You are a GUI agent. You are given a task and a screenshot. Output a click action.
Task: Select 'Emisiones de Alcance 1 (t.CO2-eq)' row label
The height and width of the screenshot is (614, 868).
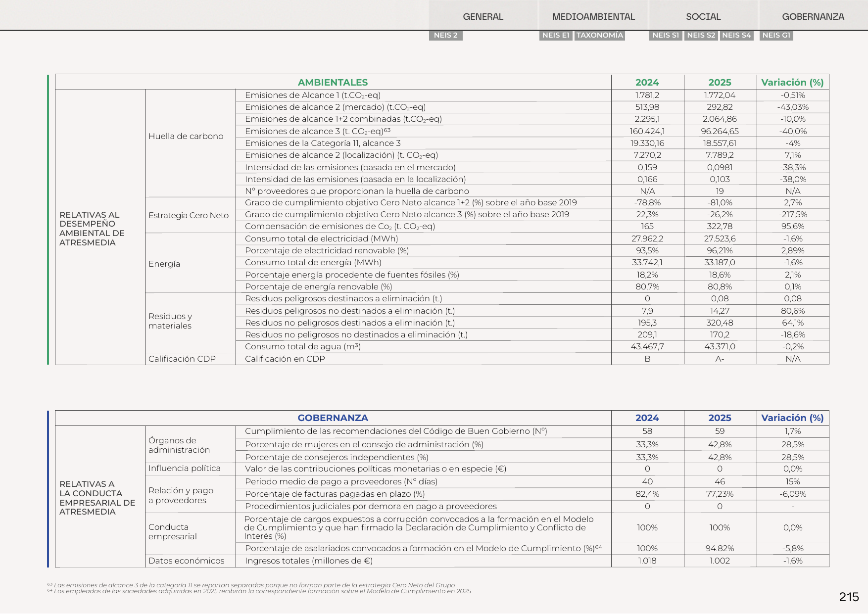[313, 95]
